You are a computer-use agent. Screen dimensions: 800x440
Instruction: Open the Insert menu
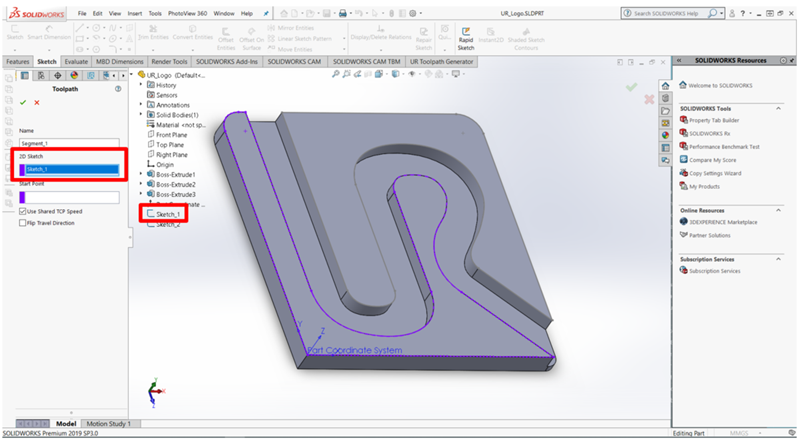point(135,13)
